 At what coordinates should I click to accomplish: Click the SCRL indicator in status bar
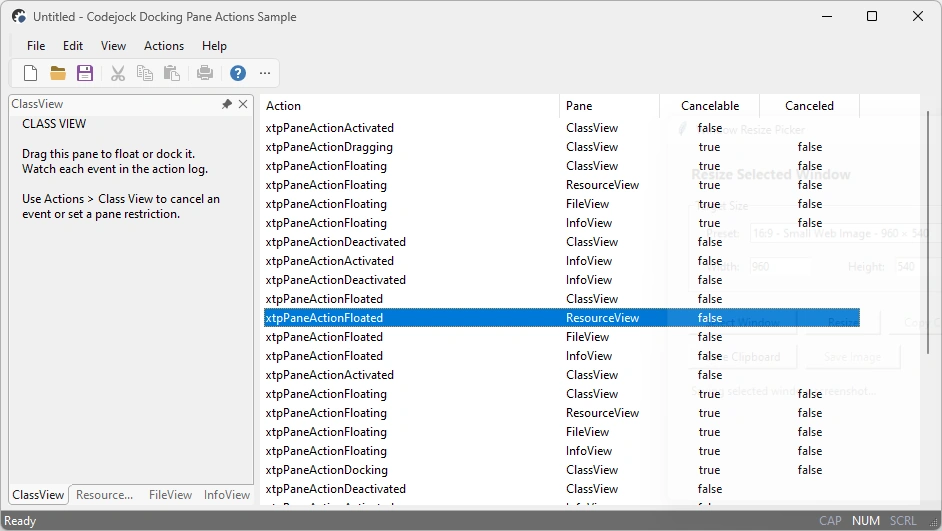click(x=903, y=521)
